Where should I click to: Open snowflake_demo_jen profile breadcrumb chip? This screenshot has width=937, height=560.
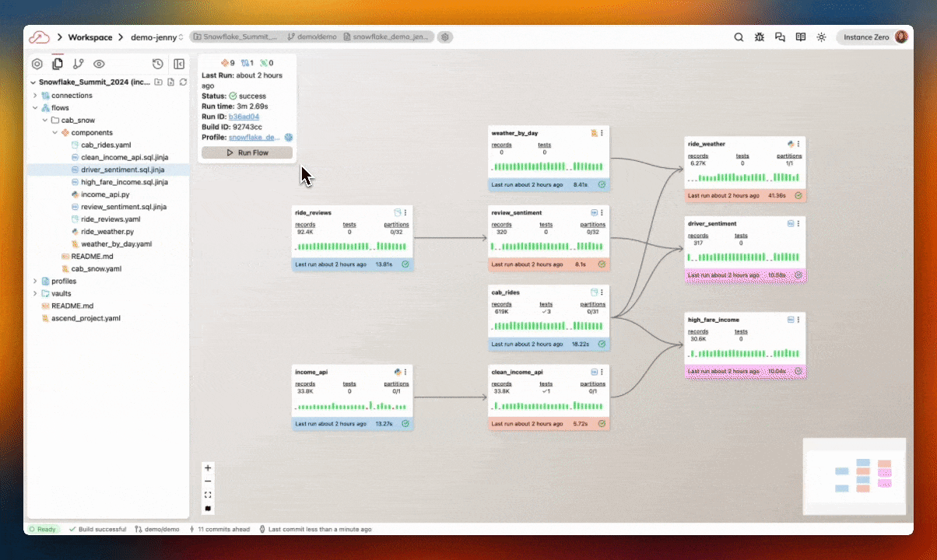tap(386, 37)
